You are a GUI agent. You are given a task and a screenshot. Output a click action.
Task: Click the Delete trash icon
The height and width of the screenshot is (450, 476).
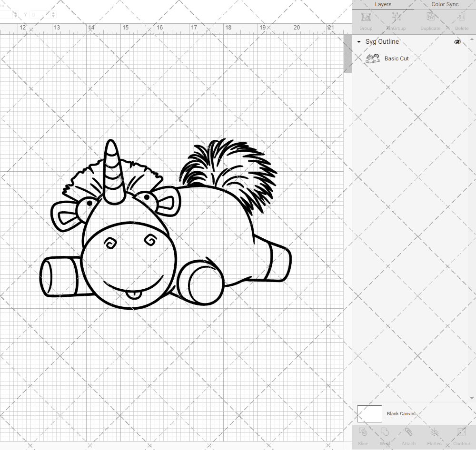pos(461,17)
